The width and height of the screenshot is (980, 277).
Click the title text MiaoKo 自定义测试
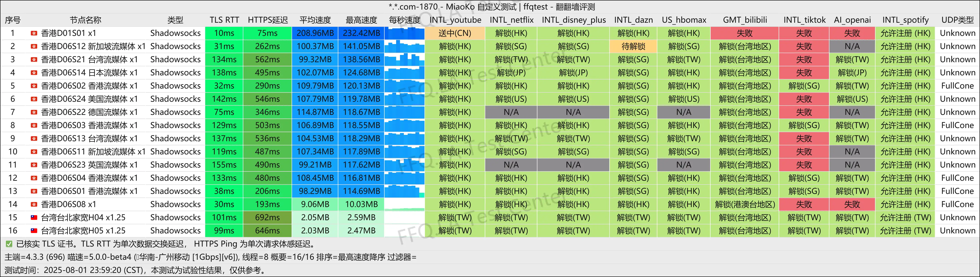[481, 7]
